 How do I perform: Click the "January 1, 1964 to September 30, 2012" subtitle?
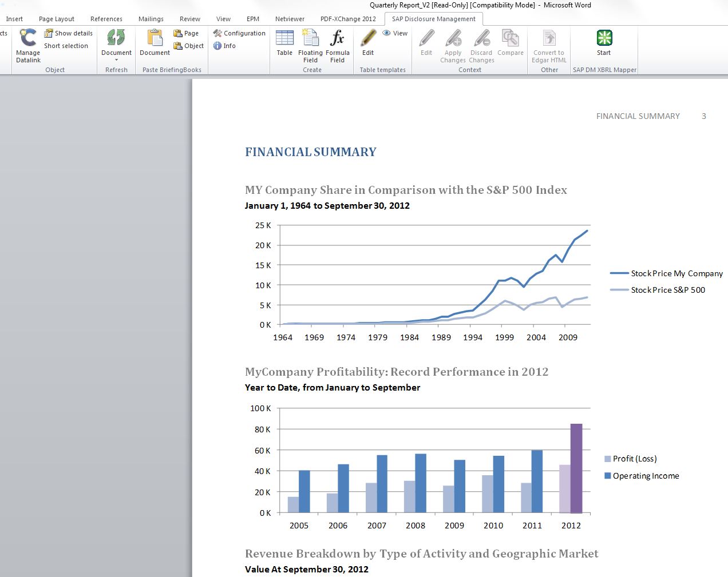pos(327,206)
